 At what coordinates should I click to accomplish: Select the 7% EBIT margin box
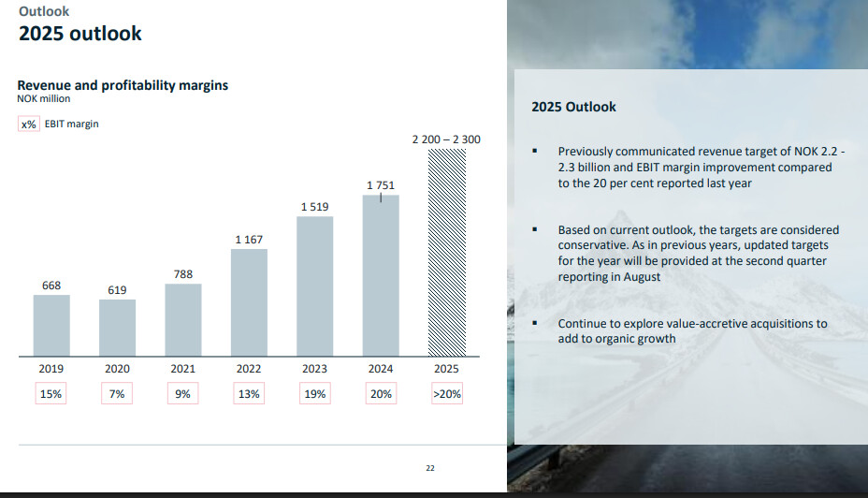pos(117,393)
